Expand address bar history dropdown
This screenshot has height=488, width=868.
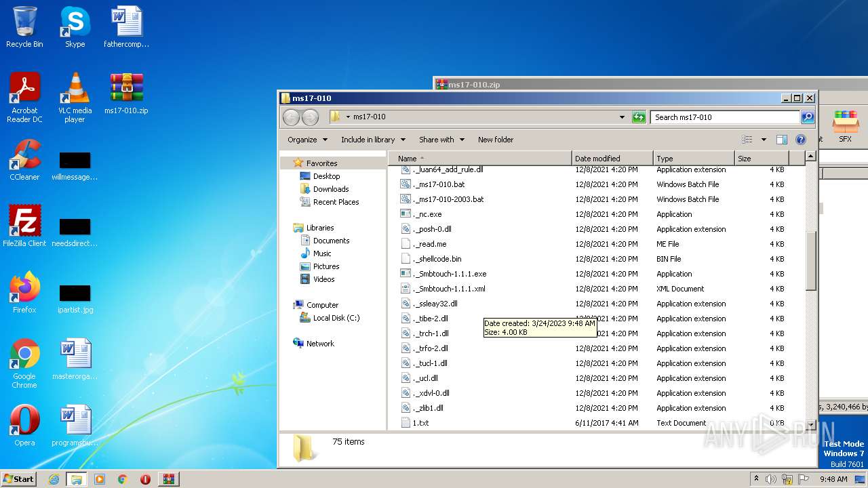[x=622, y=117]
